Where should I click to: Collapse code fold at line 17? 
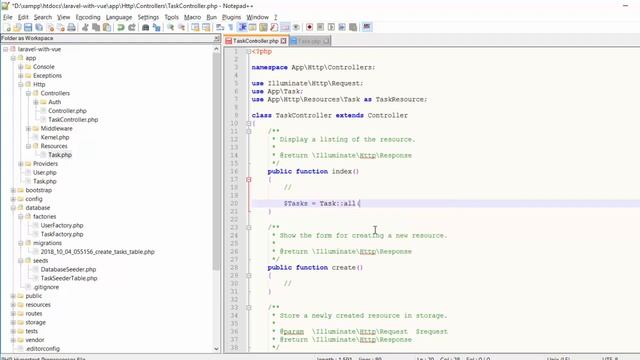[x=249, y=180]
